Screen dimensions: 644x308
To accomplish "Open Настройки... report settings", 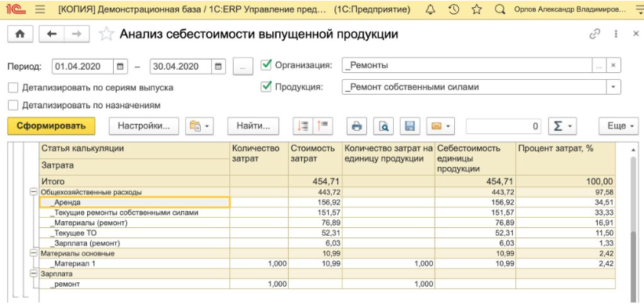I will click(144, 126).
